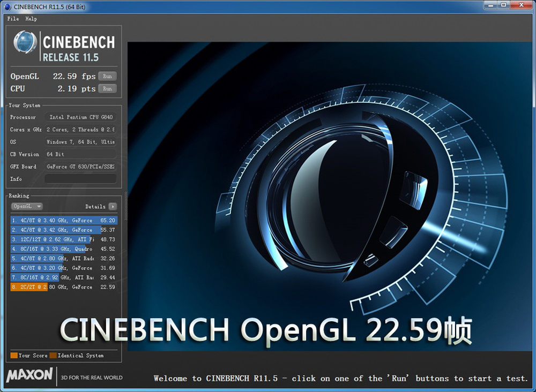The width and height of the screenshot is (536, 392).
Task: Close the CINEBENCH window
Action: pyautogui.click(x=522, y=5)
